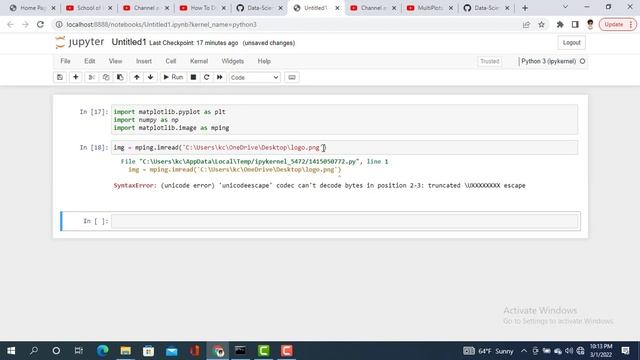
Task: Save notebook with the floppy disk icon
Action: point(60,77)
